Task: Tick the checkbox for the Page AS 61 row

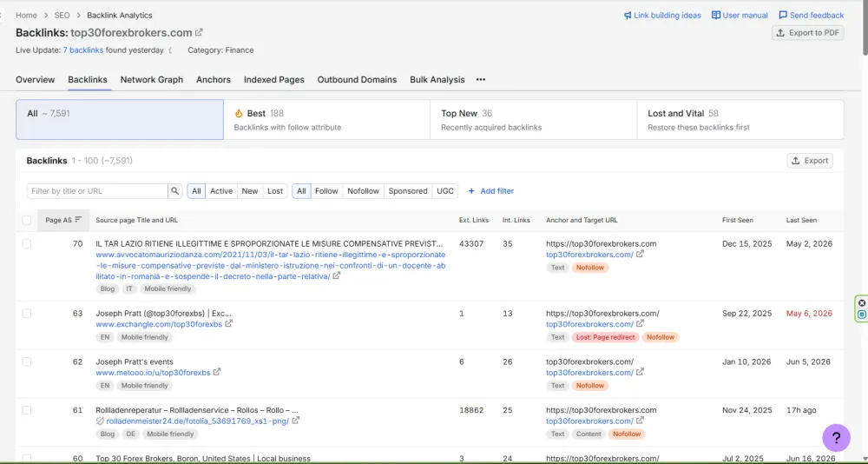Action: tap(27, 410)
